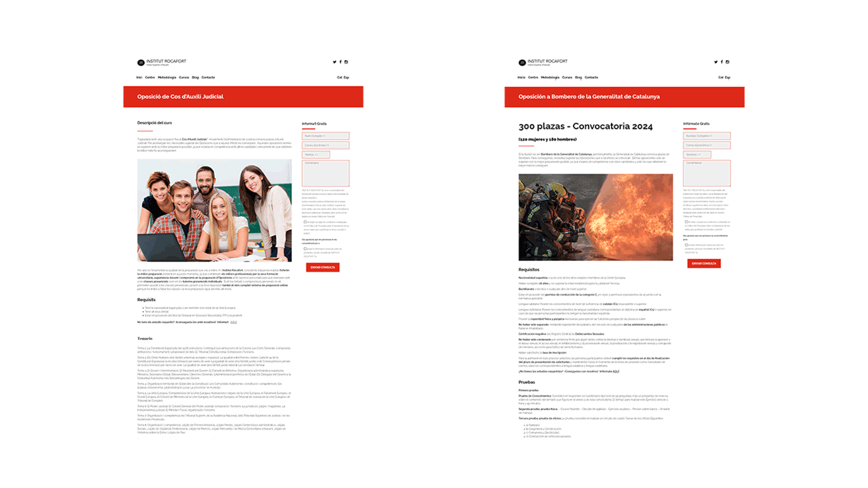Image resolution: width=868 pixels, height=488 pixels.
Task: Click the firefighters photo on the Bombero page
Action: pyautogui.click(x=596, y=217)
